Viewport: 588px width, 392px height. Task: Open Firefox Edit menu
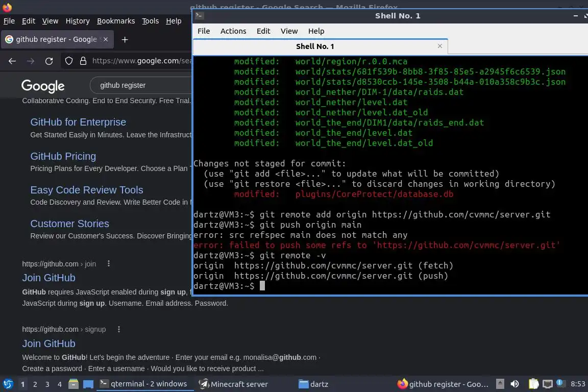click(29, 21)
